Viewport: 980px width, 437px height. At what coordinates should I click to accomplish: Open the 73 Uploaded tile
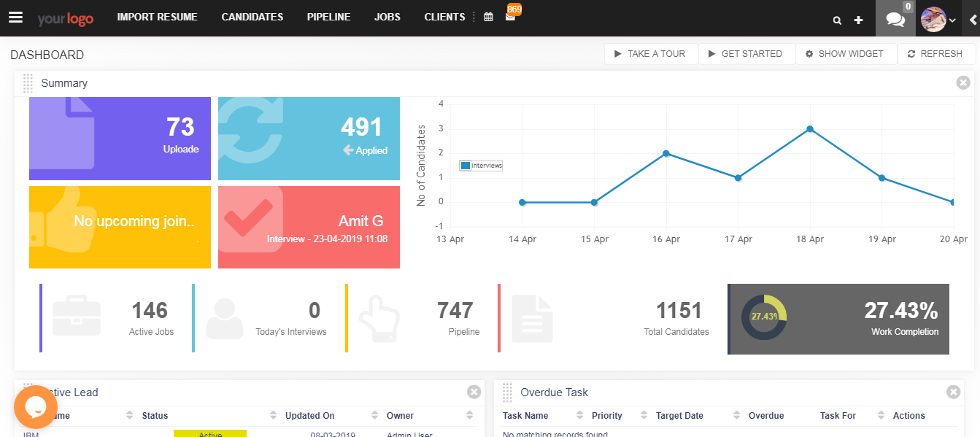(120, 138)
